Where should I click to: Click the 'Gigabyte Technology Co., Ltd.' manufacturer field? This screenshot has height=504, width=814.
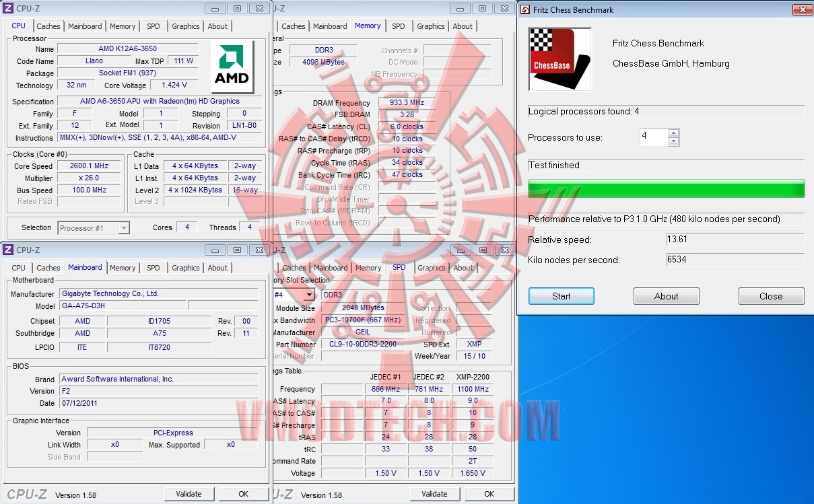point(158,294)
